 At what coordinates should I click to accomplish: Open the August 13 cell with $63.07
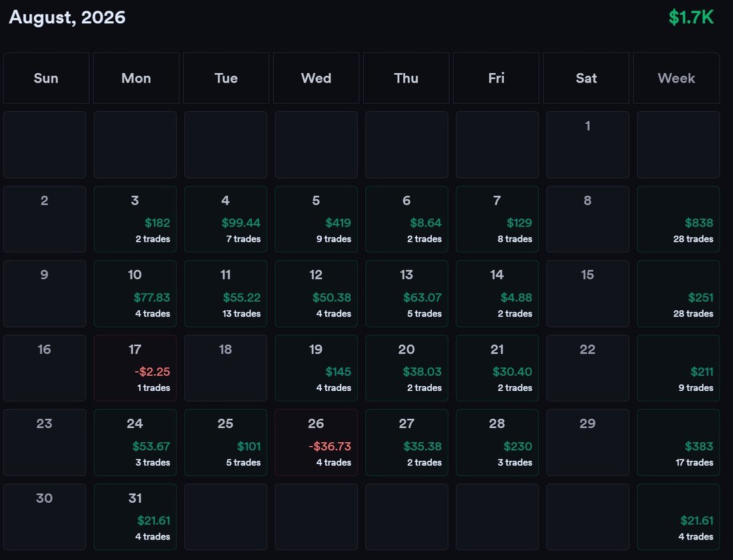[406, 293]
